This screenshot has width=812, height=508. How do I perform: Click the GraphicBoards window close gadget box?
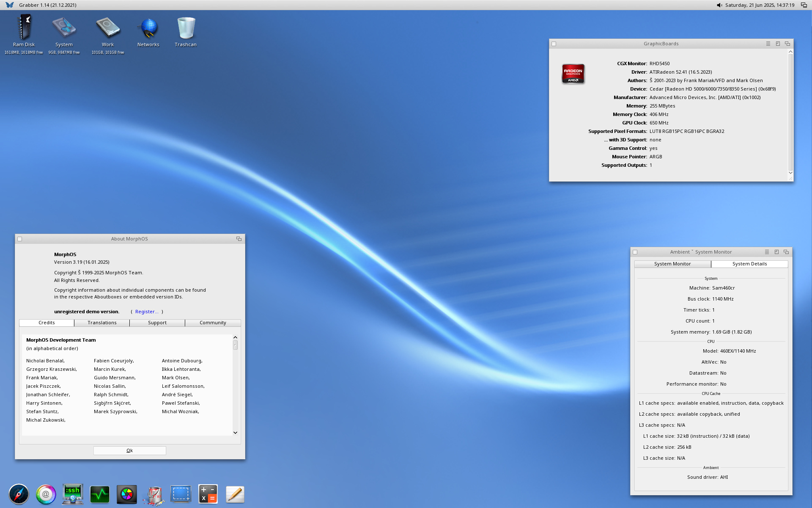(554, 44)
